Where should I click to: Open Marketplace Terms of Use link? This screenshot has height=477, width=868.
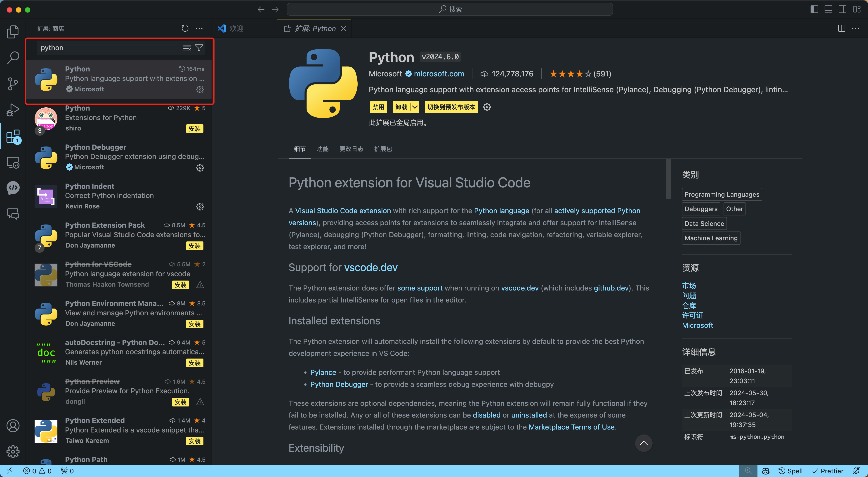tap(571, 427)
